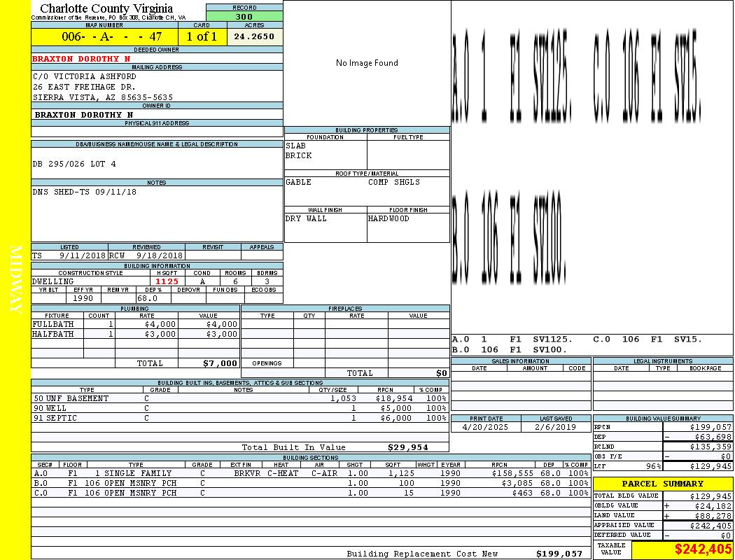This screenshot has width=735, height=560.
Task: Click TOTAL BLDG VALUE $129,945
Action: point(710,496)
